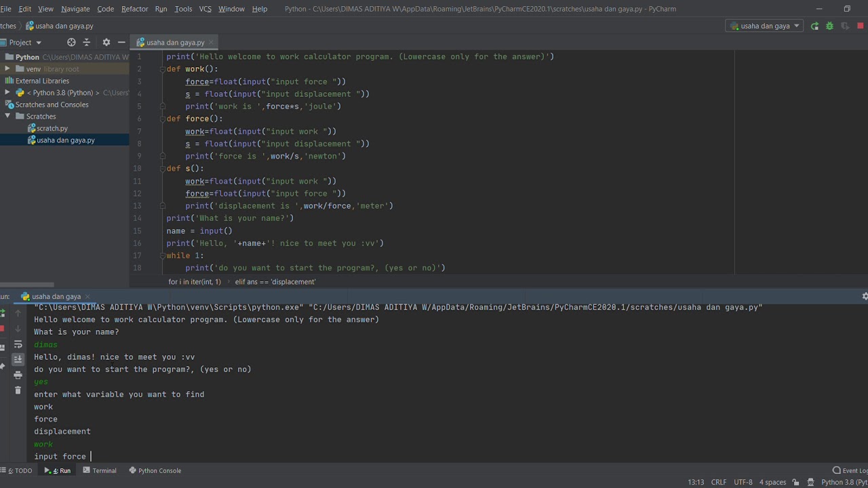Open Run panel gear settings
The width and height of the screenshot is (868, 488).
tap(865, 296)
